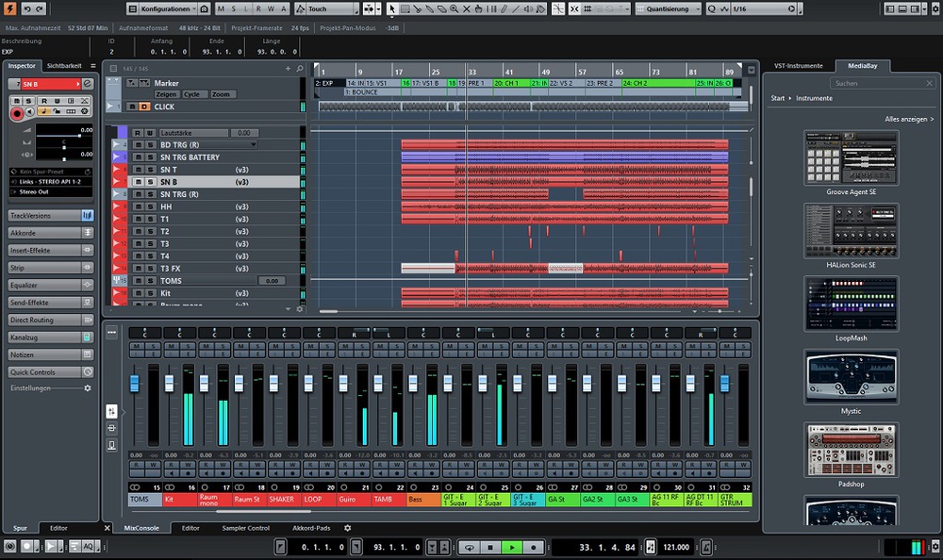The height and width of the screenshot is (560, 943).
Task: Click the Suchen search field in MediaBay
Action: click(x=883, y=83)
